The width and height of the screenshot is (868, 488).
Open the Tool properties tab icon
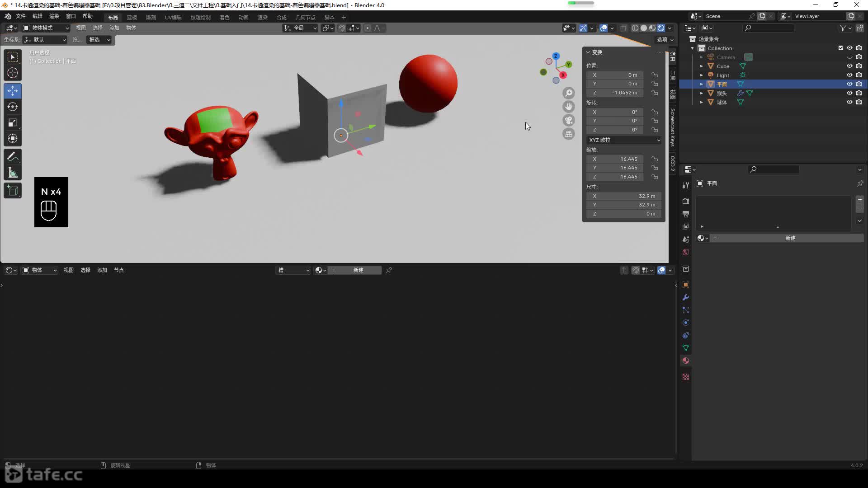(x=686, y=185)
